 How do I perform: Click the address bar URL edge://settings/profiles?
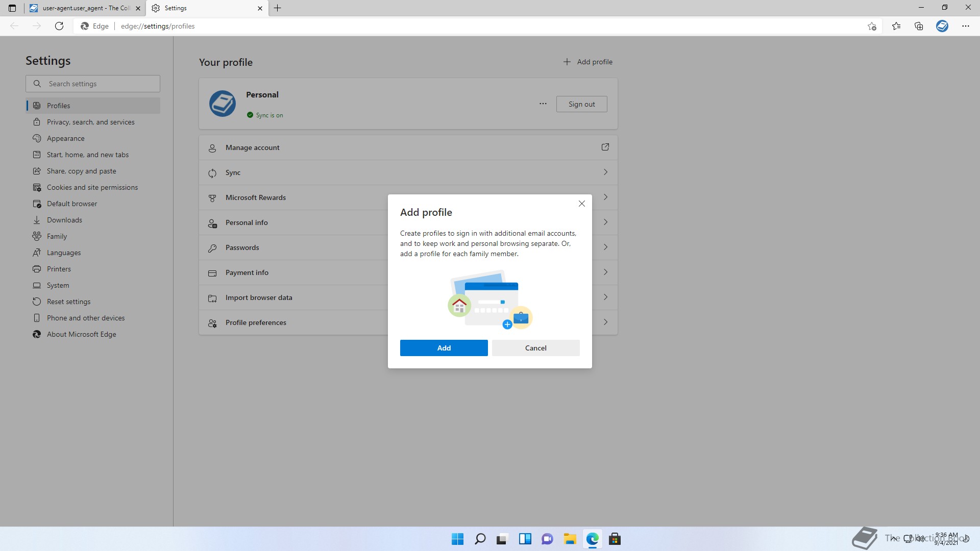click(158, 26)
